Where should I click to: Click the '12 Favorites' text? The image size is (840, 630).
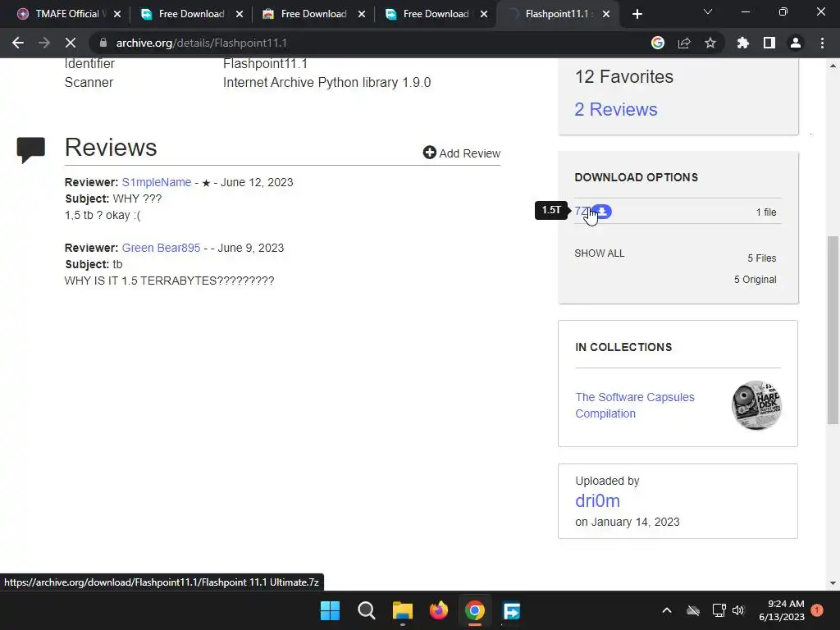[624, 76]
